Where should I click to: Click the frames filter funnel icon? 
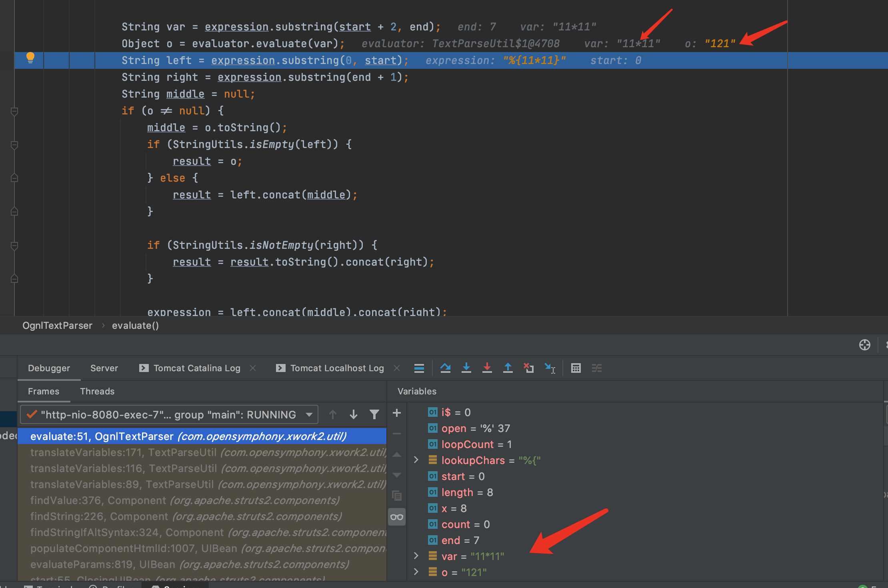click(x=374, y=414)
